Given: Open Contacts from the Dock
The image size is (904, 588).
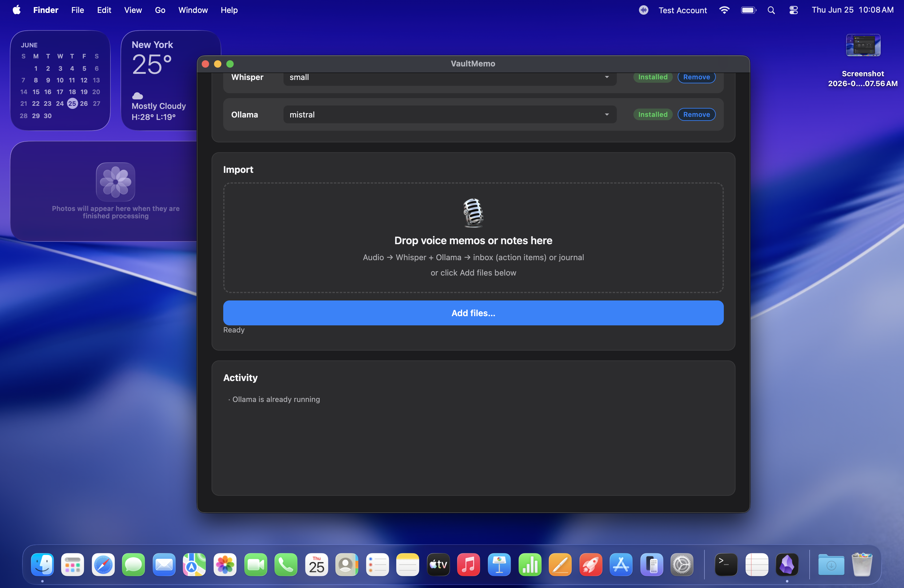Looking at the screenshot, I should click(347, 564).
